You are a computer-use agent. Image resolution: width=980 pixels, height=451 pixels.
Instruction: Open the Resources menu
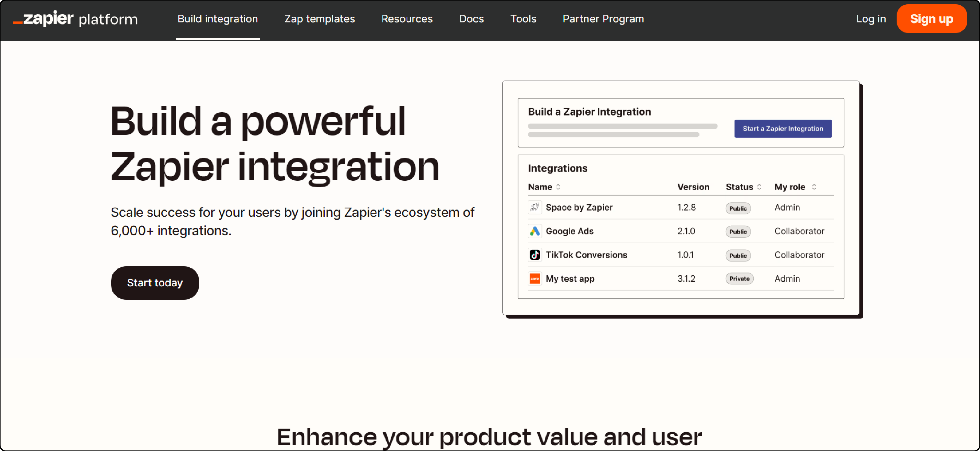click(x=407, y=19)
